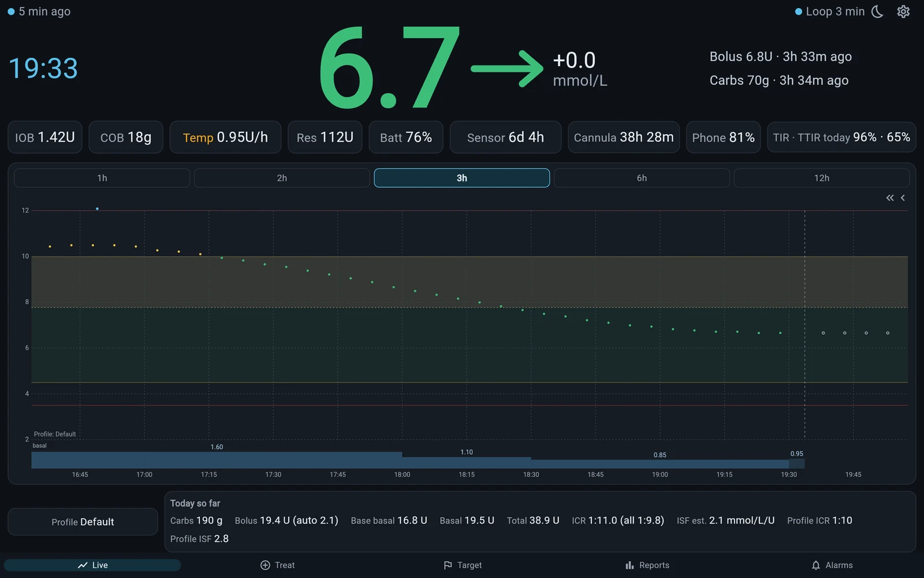Click the Alarms bell icon
The width and height of the screenshot is (924, 578).
pyautogui.click(x=815, y=565)
